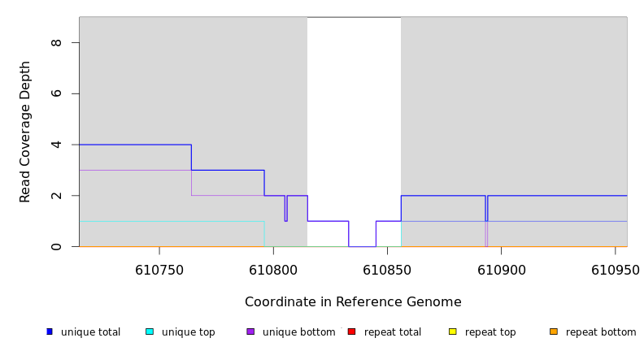Click the y-axis tick label 8
This screenshot has height=351, width=644.
tap(56, 42)
